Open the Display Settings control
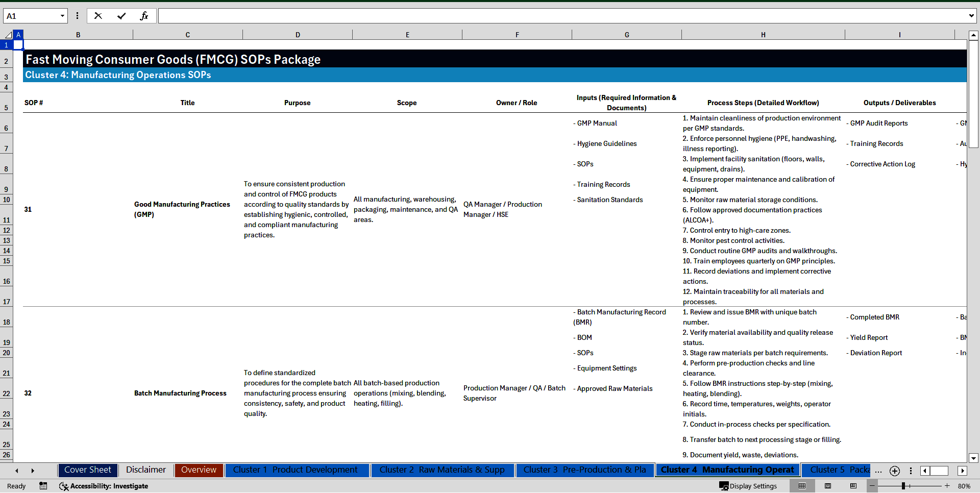Viewport: 980px width, 493px height. pyautogui.click(x=748, y=486)
